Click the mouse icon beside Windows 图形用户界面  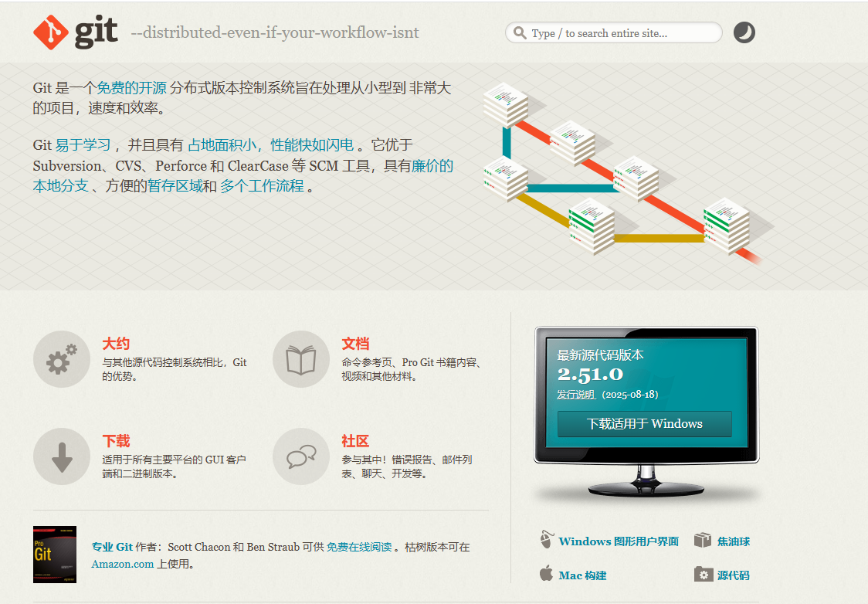pos(547,540)
